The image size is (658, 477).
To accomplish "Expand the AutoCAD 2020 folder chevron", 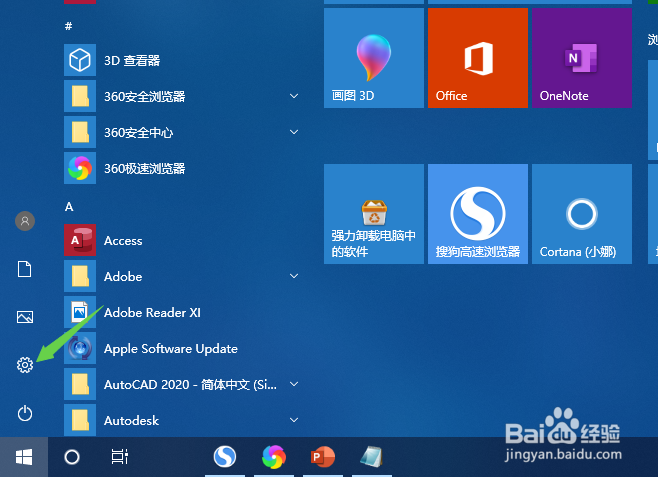I will 294,384.
